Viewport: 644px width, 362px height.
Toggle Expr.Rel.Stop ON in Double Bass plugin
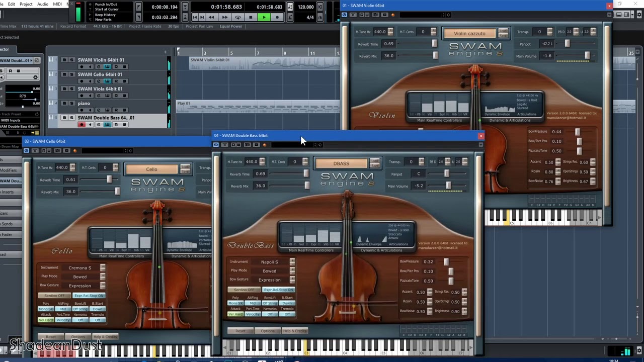278,290
